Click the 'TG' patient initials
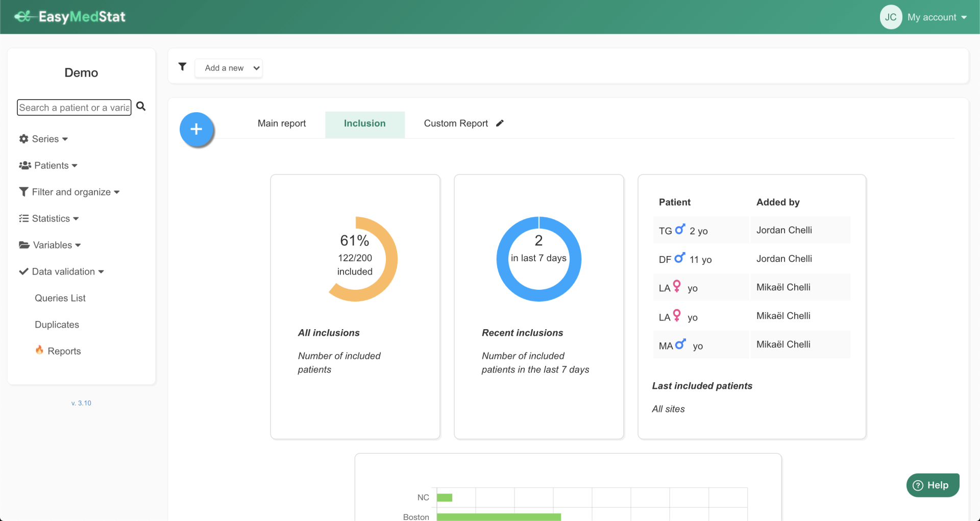This screenshot has width=980, height=521. pos(665,231)
